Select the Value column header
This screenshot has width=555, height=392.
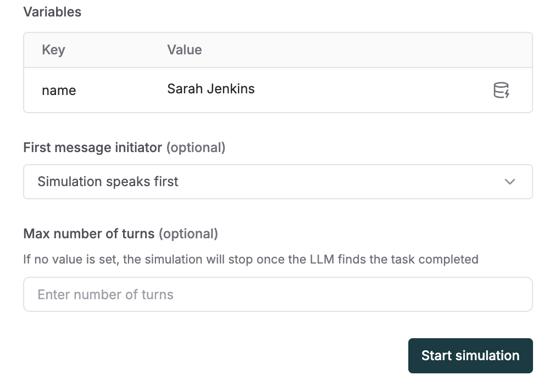184,49
